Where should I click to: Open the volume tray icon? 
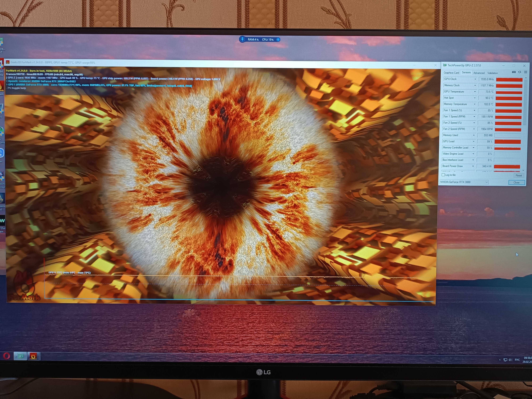coord(510,360)
